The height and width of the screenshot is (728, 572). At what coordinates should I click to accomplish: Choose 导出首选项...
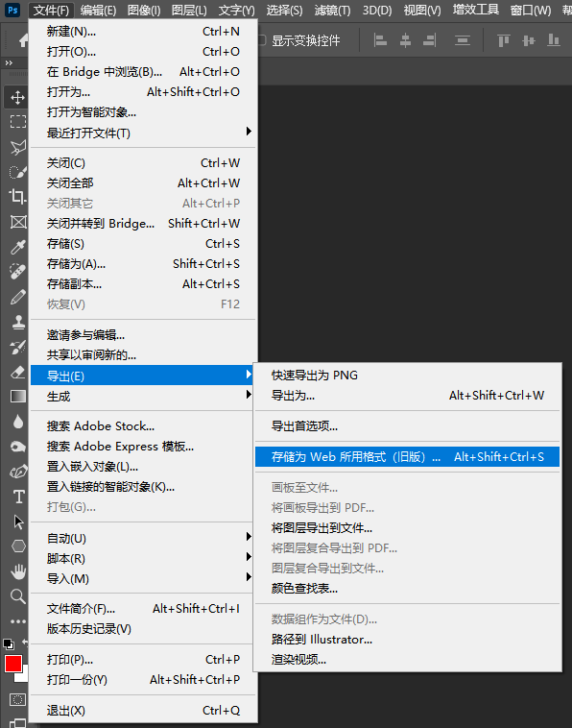pos(407,425)
